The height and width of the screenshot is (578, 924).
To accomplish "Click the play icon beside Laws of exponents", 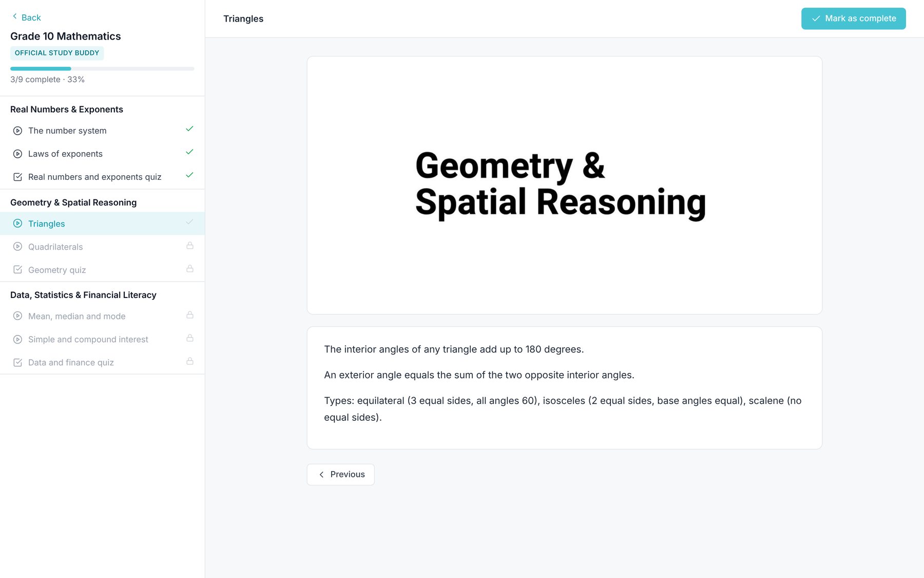I will coord(17,154).
